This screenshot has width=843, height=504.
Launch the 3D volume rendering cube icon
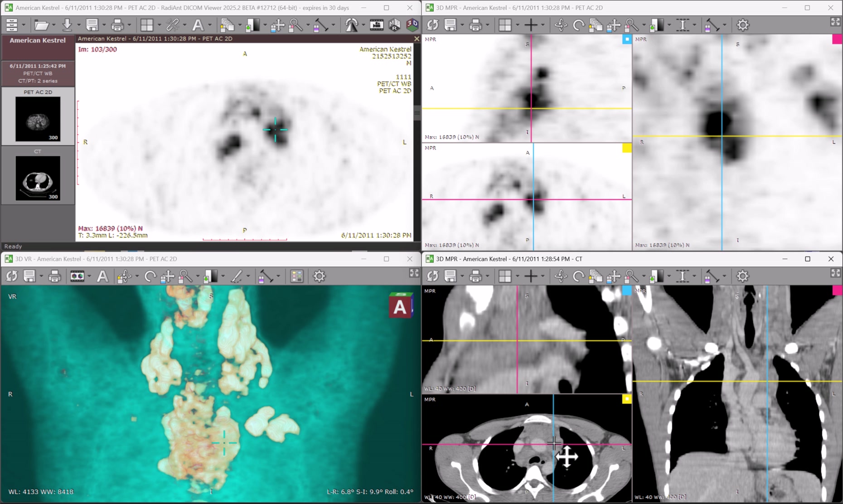(412, 25)
